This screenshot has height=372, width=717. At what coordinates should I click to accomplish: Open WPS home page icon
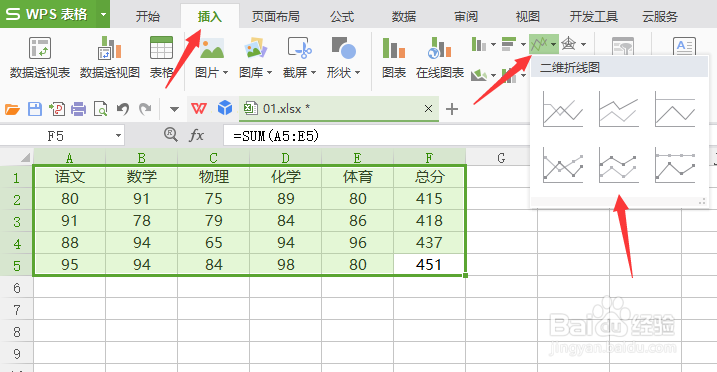(x=198, y=109)
